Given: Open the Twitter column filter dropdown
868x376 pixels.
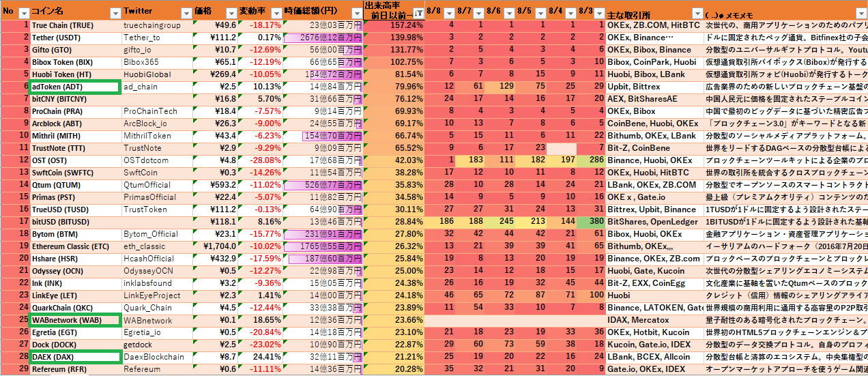Looking at the screenshot, I should (187, 13).
